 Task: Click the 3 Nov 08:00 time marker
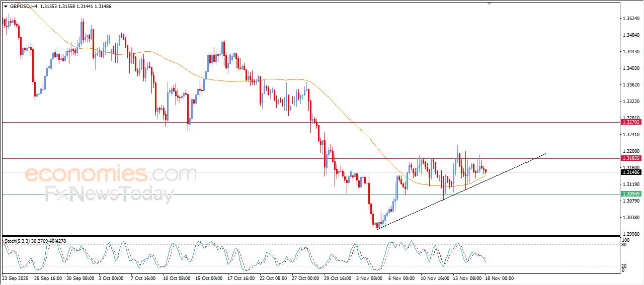[x=370, y=278]
